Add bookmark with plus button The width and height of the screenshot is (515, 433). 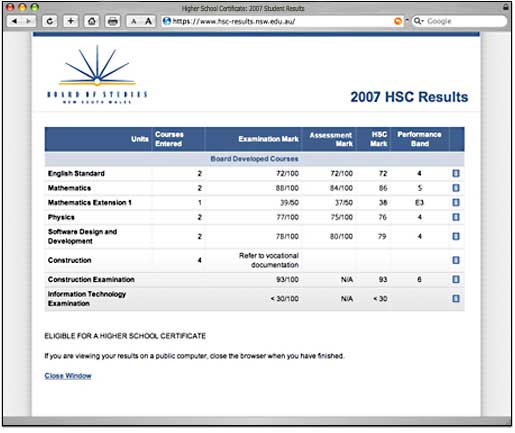click(71, 21)
